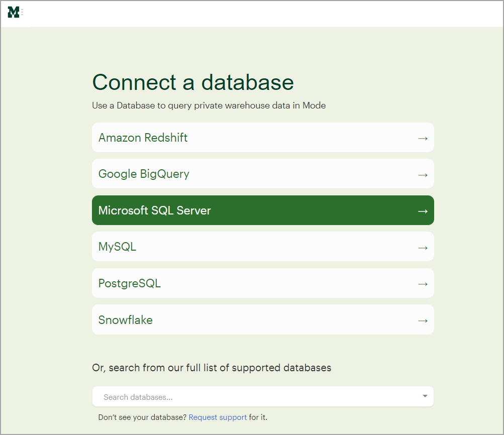Click the arrow next to Amazon Redshift

pos(423,137)
